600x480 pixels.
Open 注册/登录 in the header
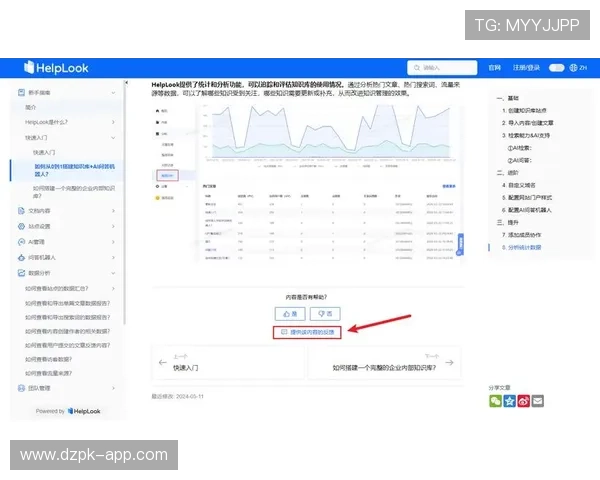click(526, 68)
